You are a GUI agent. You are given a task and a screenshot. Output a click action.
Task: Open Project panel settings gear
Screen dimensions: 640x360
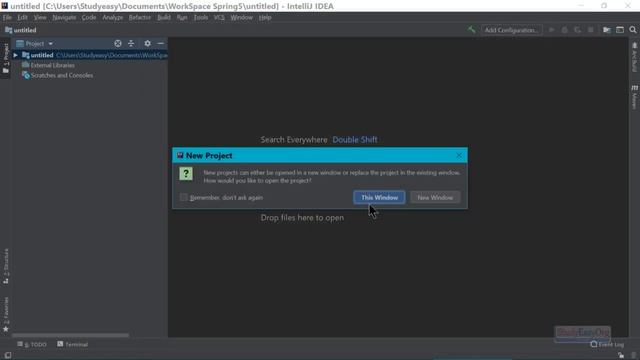coord(147,43)
